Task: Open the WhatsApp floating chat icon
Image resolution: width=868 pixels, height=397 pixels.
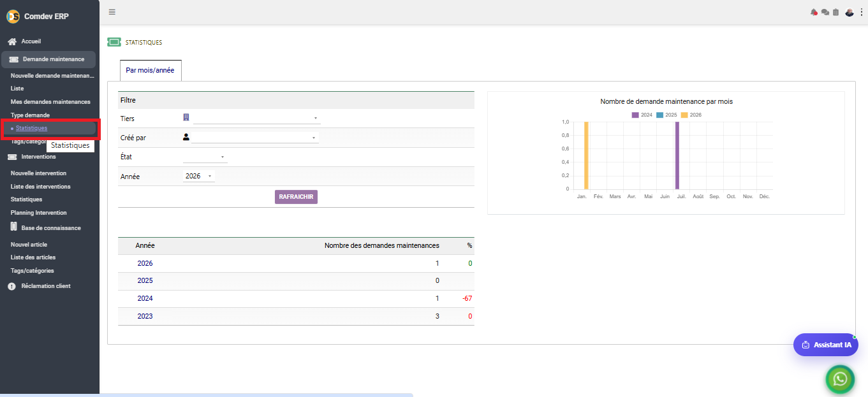Action: pyautogui.click(x=840, y=380)
